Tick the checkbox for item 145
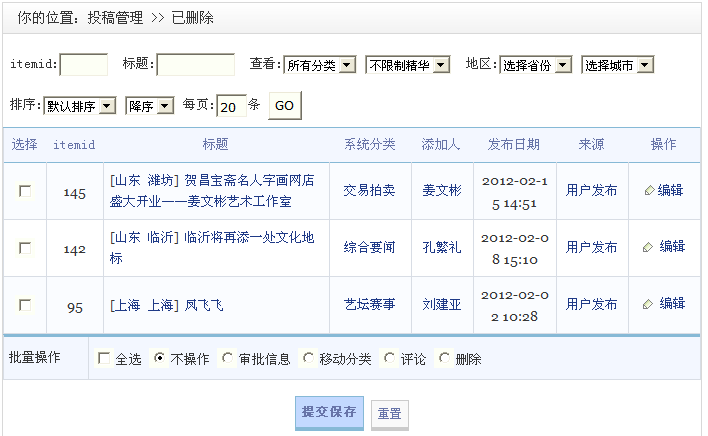Viewport: 708px width, 436px height. 25,191
